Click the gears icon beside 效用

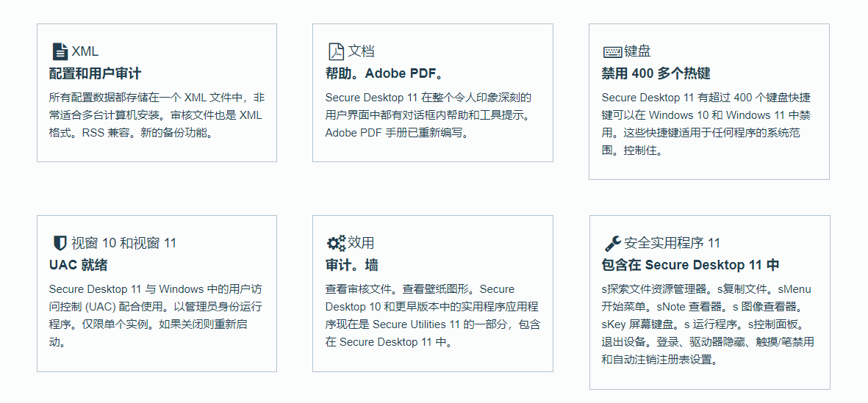click(x=335, y=243)
